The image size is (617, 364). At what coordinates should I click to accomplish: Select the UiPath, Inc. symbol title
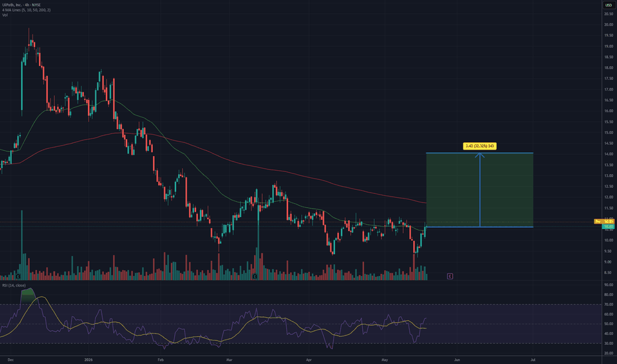pyautogui.click(x=12, y=5)
